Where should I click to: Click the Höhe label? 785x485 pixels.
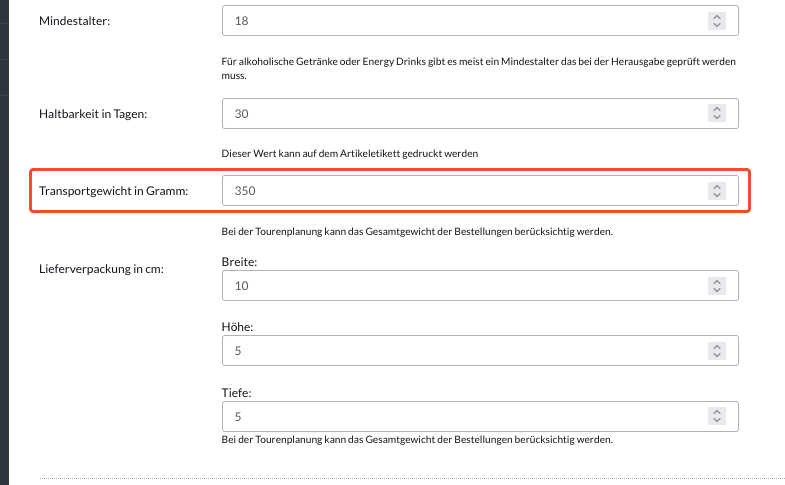tap(237, 327)
